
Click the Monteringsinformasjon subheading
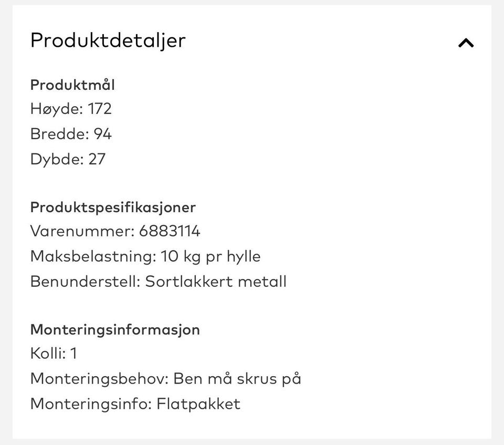point(115,329)
